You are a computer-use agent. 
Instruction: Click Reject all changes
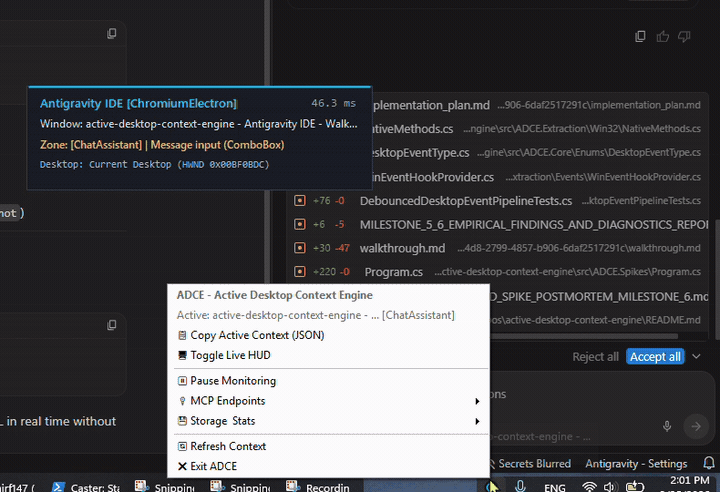coord(595,357)
